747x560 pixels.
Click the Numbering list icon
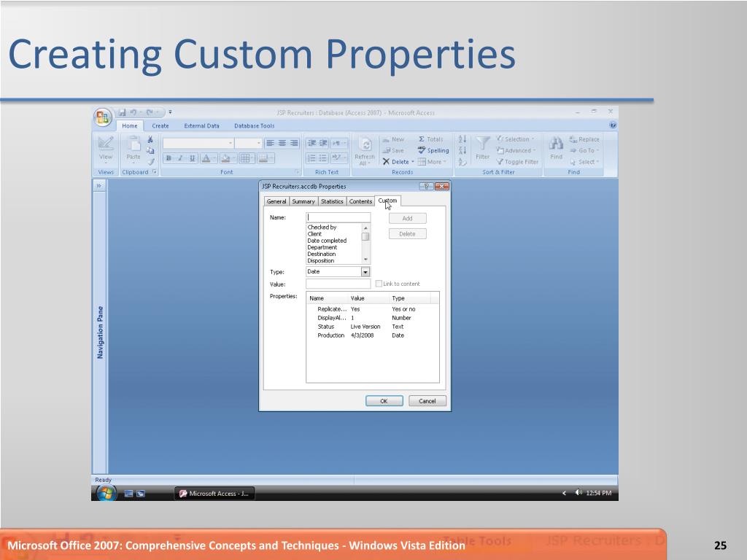click(x=311, y=157)
